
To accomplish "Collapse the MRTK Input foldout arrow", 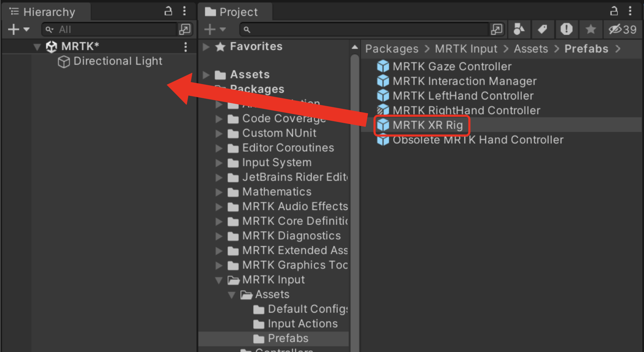I will pos(218,280).
